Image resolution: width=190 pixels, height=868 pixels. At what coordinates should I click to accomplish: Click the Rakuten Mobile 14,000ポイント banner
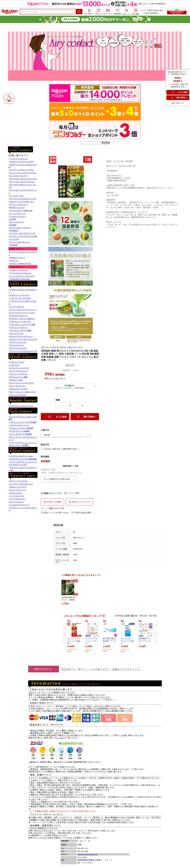tap(95, 93)
